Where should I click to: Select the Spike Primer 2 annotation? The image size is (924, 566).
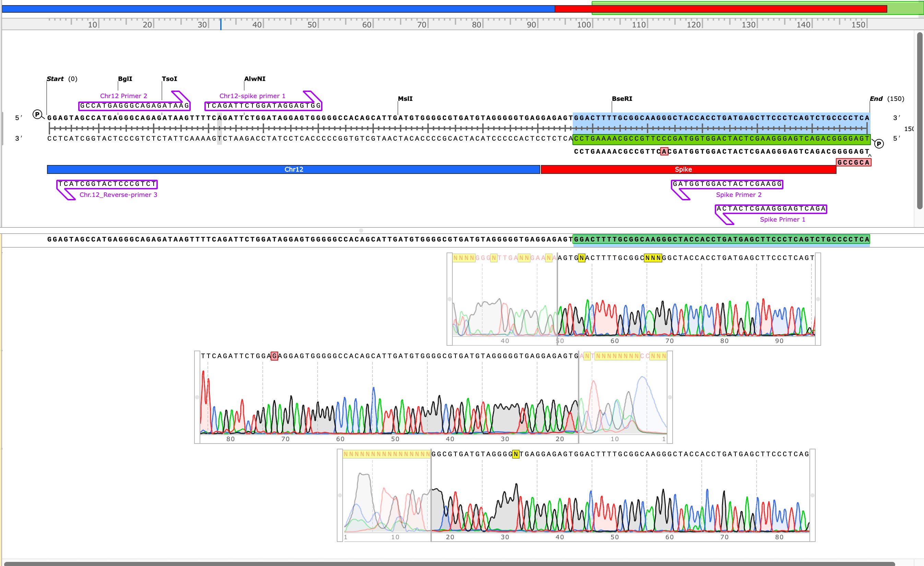(727, 184)
